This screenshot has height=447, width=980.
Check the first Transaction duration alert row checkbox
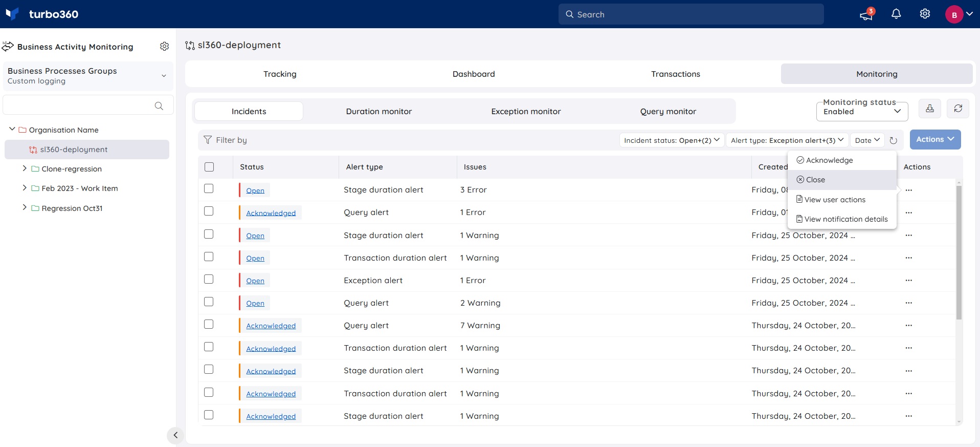tap(209, 257)
